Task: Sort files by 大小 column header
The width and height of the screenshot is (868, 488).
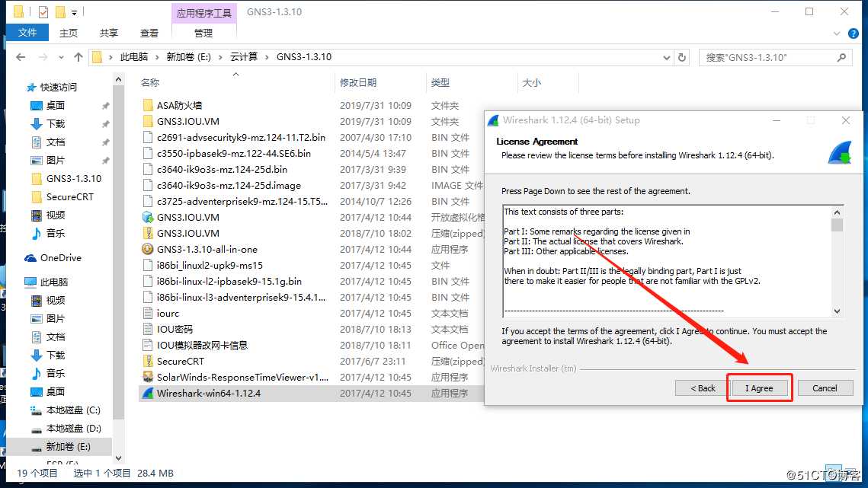Action: (532, 82)
